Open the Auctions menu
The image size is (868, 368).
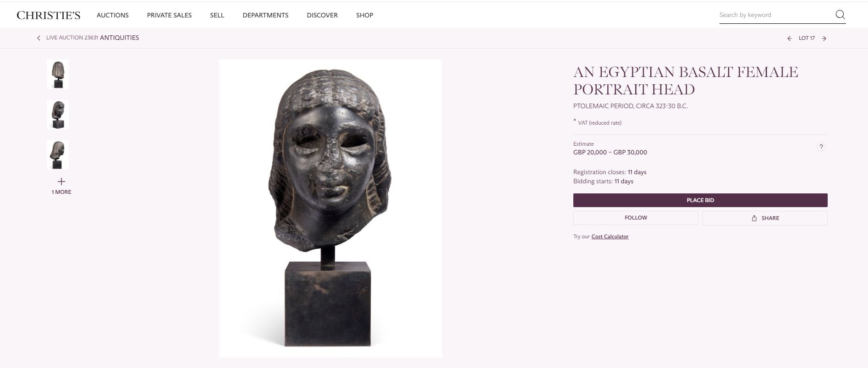(x=113, y=15)
